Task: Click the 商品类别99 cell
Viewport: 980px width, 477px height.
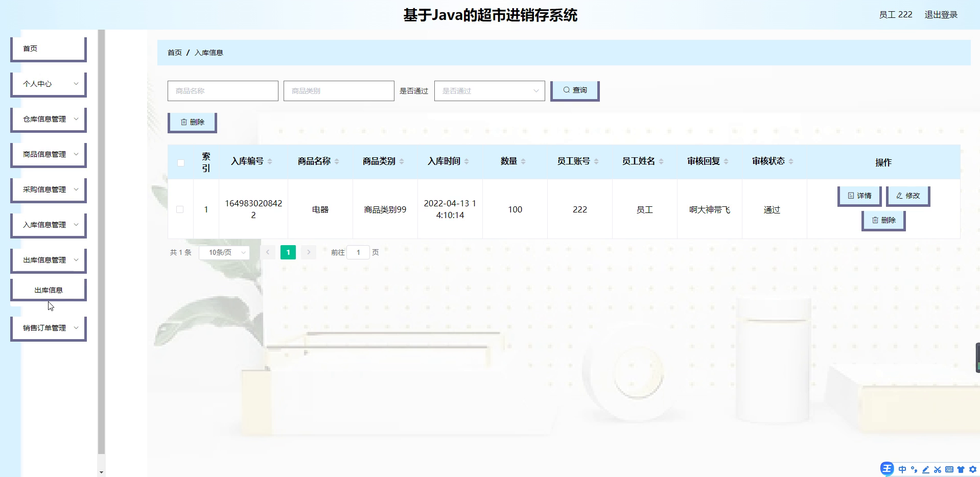Action: point(385,209)
